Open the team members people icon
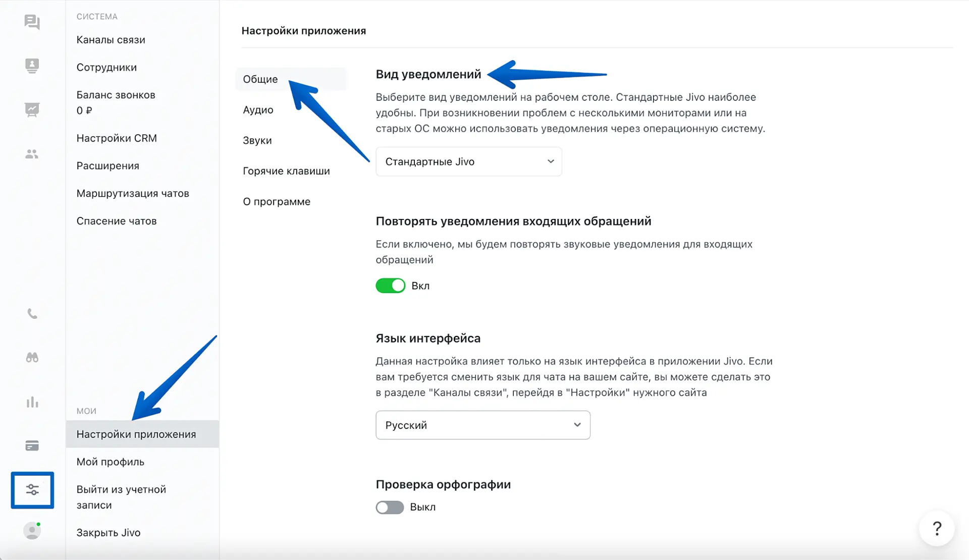The image size is (969, 560). point(32,154)
